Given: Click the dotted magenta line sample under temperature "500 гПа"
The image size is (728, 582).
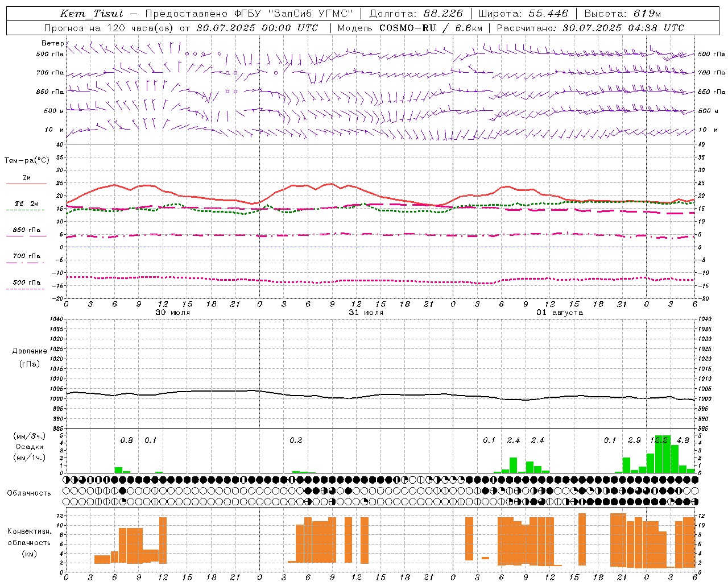Looking at the screenshot, I should click(25, 289).
